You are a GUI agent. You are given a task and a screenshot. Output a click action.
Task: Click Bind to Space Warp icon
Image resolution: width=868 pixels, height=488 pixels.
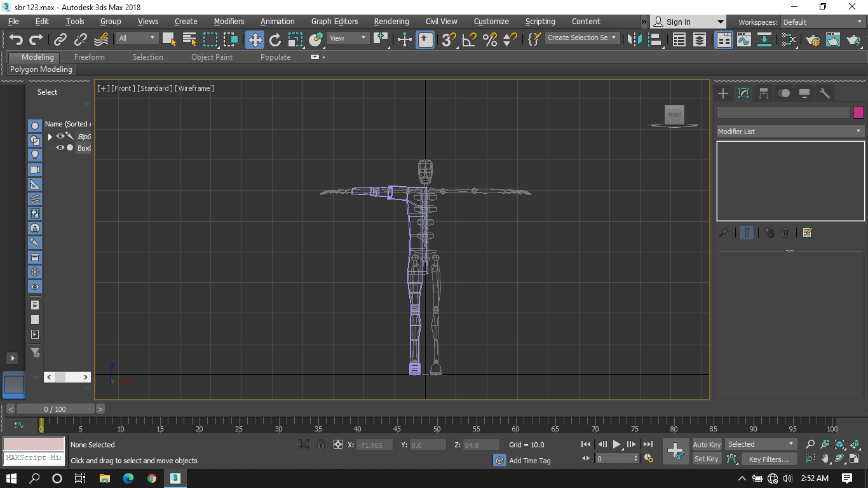click(x=101, y=39)
